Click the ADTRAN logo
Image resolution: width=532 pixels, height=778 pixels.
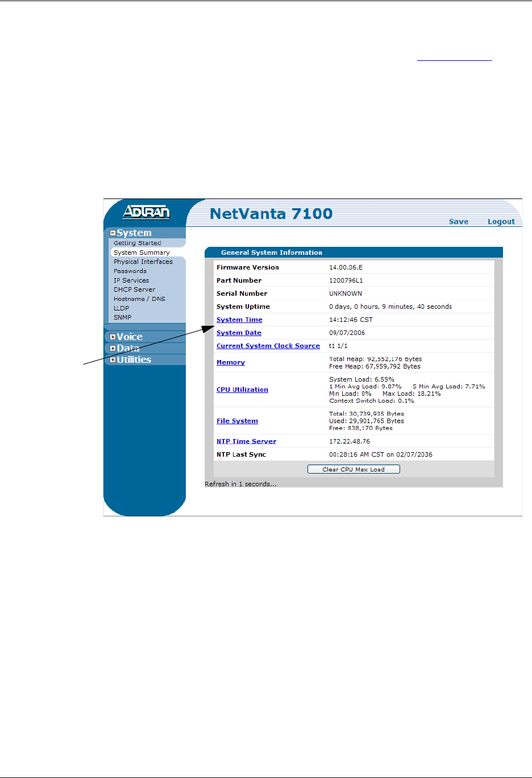pos(146,212)
